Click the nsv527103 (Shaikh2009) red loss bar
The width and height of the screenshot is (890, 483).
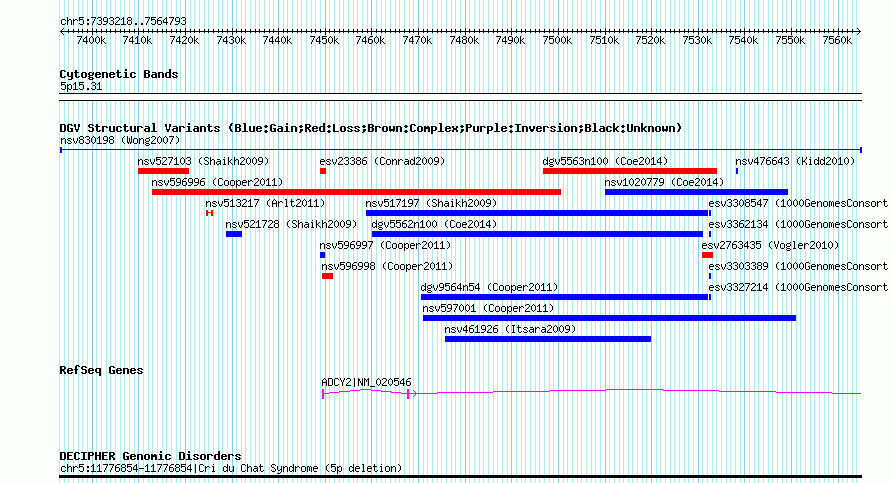163,171
